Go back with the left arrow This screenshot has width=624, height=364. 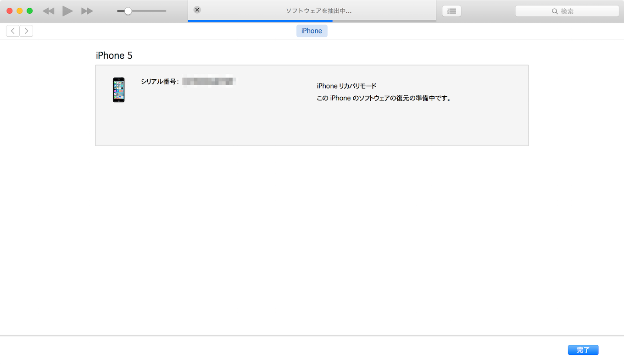pos(13,31)
